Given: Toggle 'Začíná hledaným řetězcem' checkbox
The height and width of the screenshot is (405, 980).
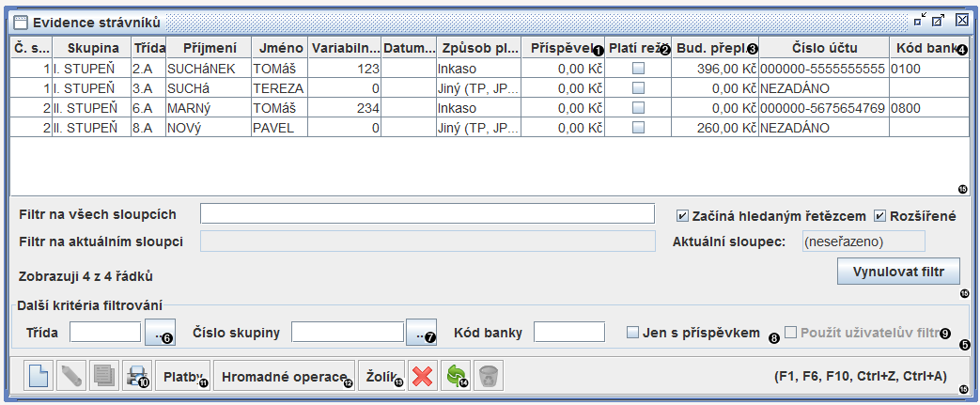Looking at the screenshot, I should [x=683, y=216].
